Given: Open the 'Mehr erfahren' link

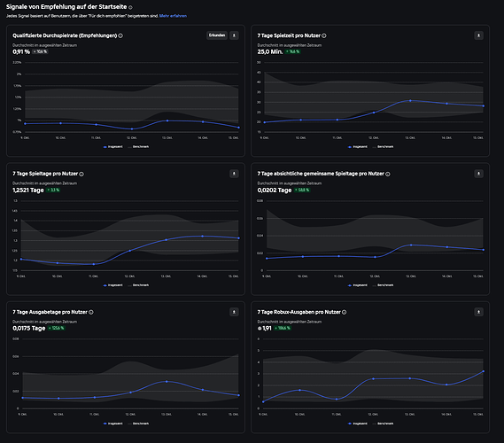Looking at the screenshot, I should pyautogui.click(x=173, y=16).
